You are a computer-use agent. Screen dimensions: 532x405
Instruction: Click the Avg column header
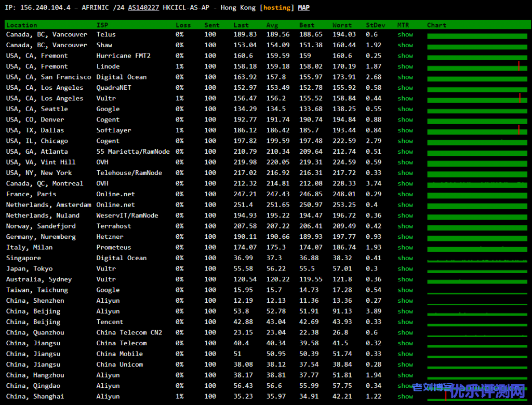coord(272,25)
